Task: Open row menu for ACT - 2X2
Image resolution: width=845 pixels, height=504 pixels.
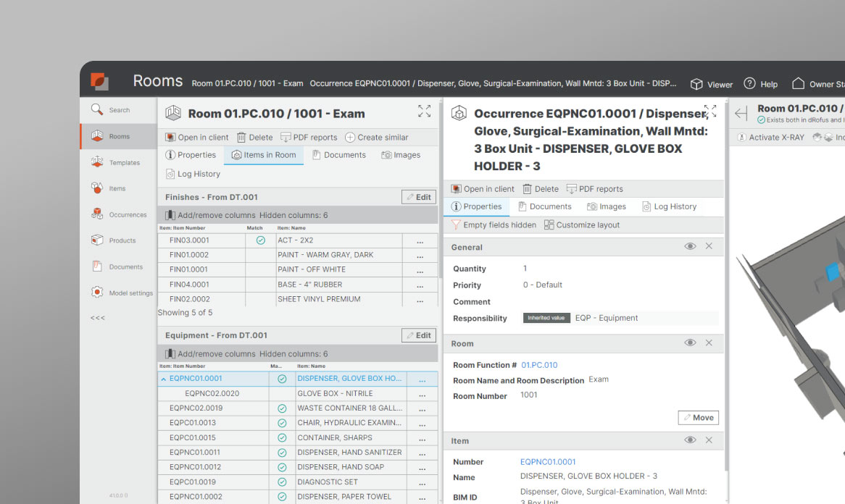Action: click(x=420, y=240)
